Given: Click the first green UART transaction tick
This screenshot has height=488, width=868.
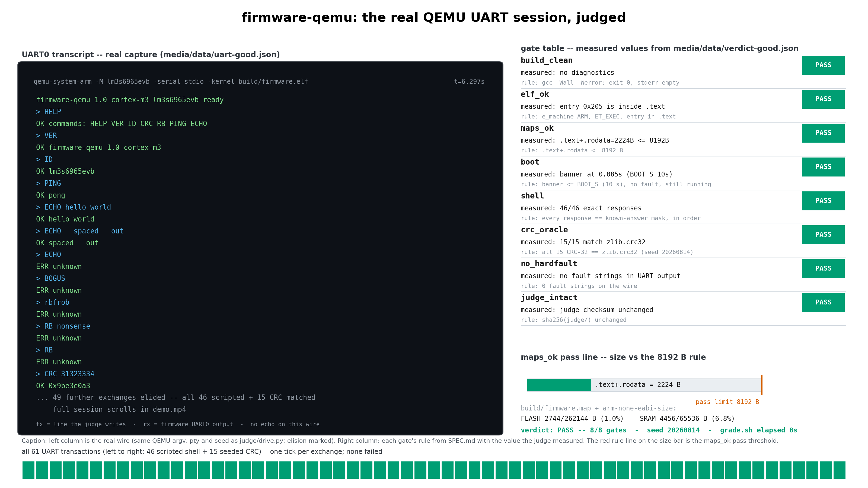Looking at the screenshot, I should [x=28, y=470].
